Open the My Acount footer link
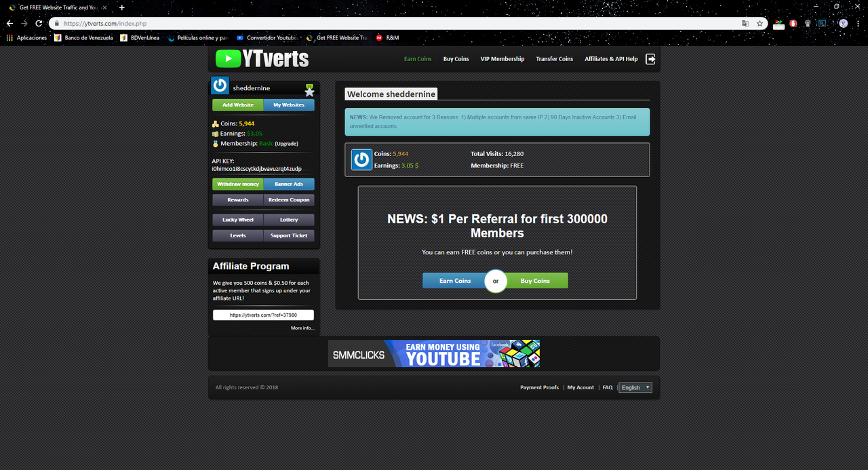This screenshot has height=470, width=868. 580,387
